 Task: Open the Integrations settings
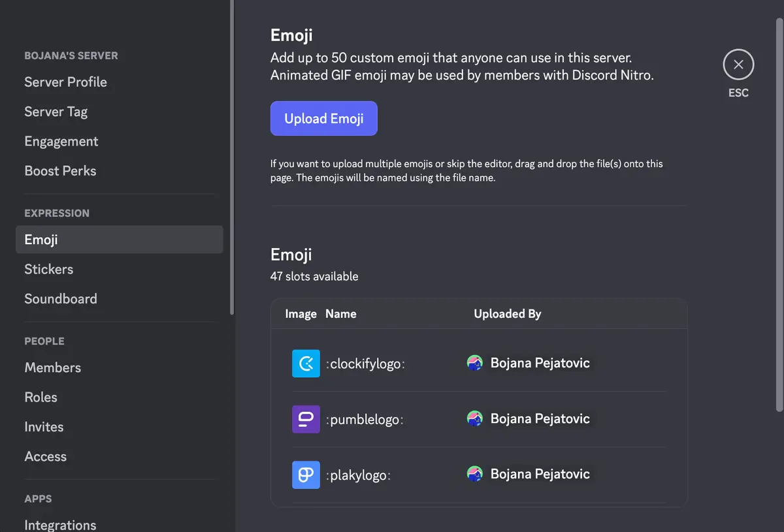tap(60, 524)
